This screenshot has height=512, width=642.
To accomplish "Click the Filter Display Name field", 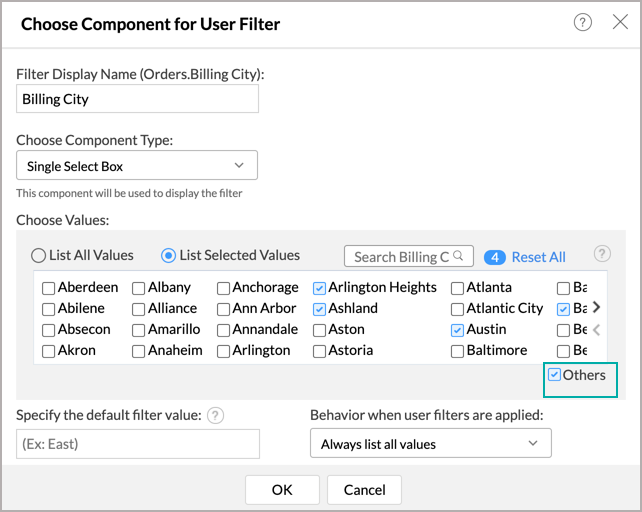I will click(137, 99).
